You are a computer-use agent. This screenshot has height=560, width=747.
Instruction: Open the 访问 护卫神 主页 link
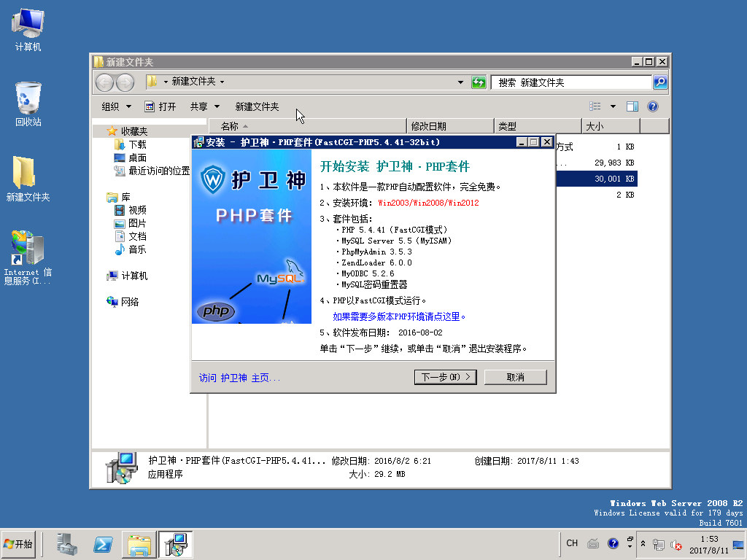pyautogui.click(x=239, y=378)
